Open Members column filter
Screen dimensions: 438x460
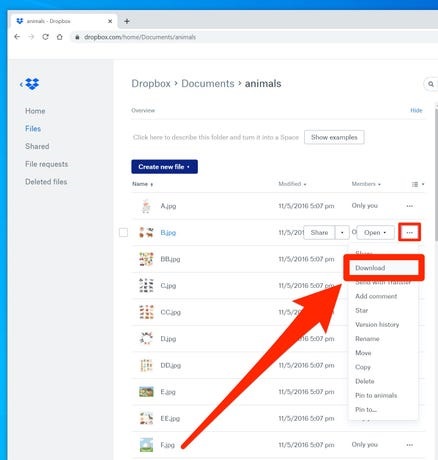[x=366, y=184]
